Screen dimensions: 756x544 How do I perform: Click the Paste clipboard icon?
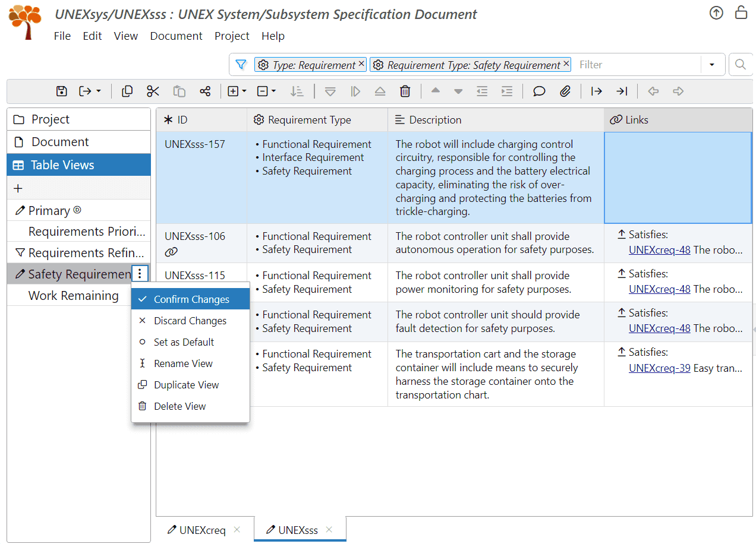coord(179,91)
